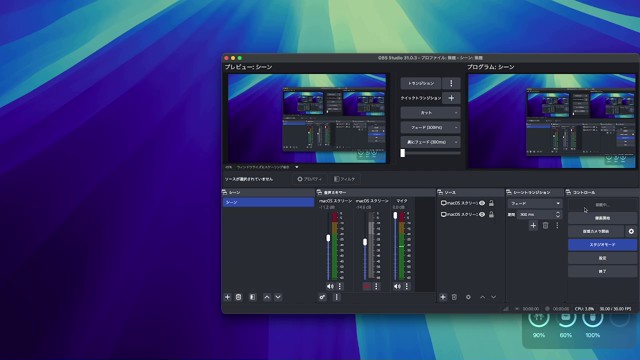640x360 pixels.
Task: Open scene filters icon in Scenes panel
Action: [x=253, y=297]
